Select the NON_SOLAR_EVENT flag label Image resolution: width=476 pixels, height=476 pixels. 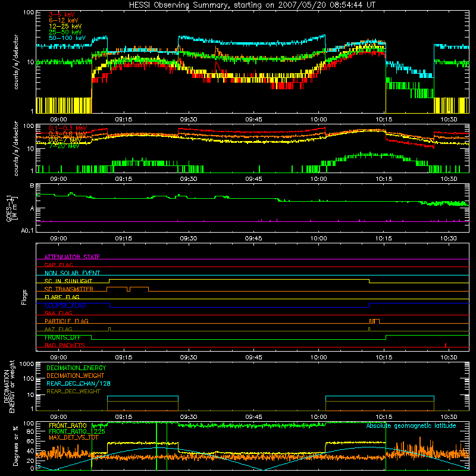pyautogui.click(x=72, y=273)
